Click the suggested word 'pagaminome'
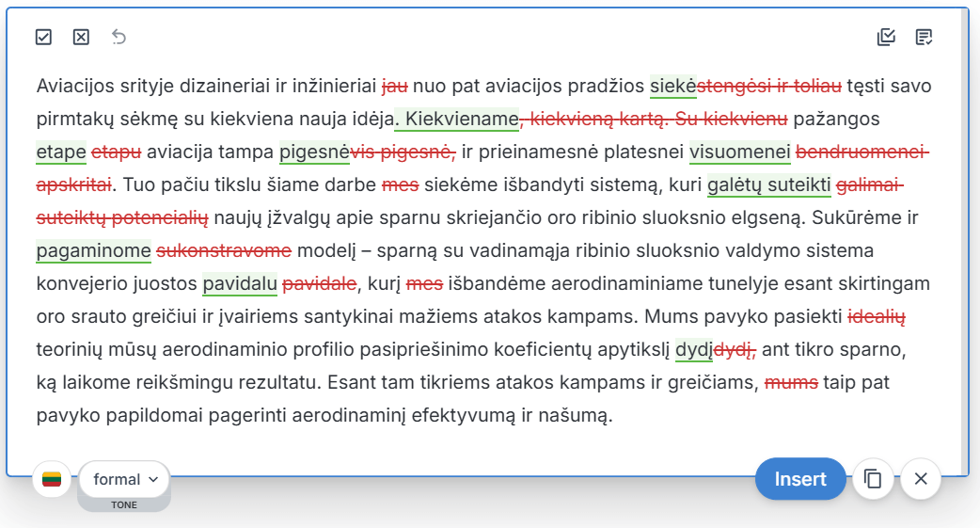 point(93,251)
